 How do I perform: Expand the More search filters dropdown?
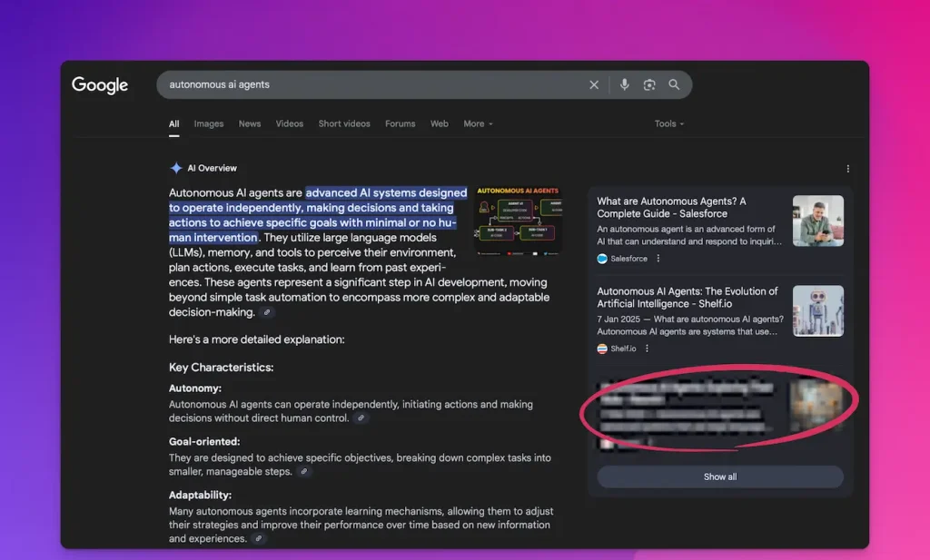tap(478, 123)
